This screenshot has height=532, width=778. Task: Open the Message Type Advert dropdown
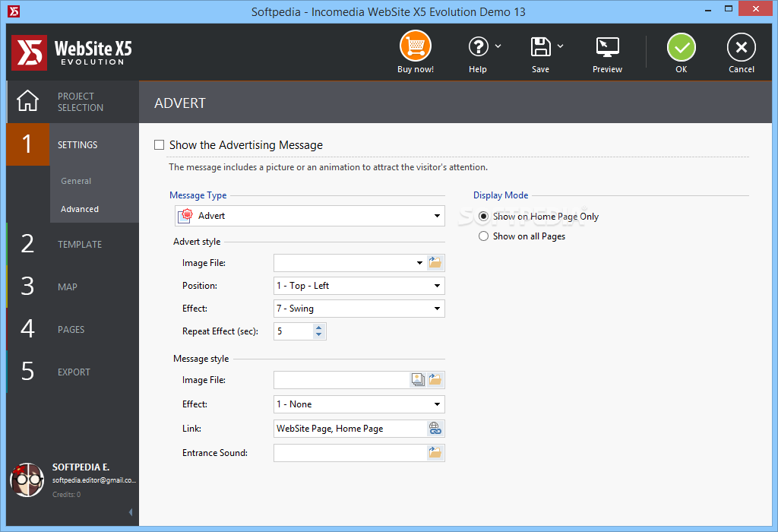310,216
